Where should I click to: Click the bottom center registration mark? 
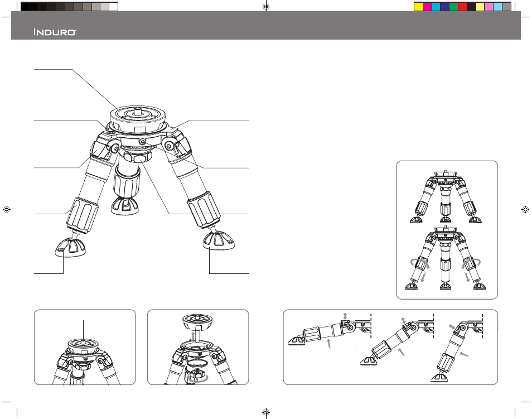click(266, 412)
